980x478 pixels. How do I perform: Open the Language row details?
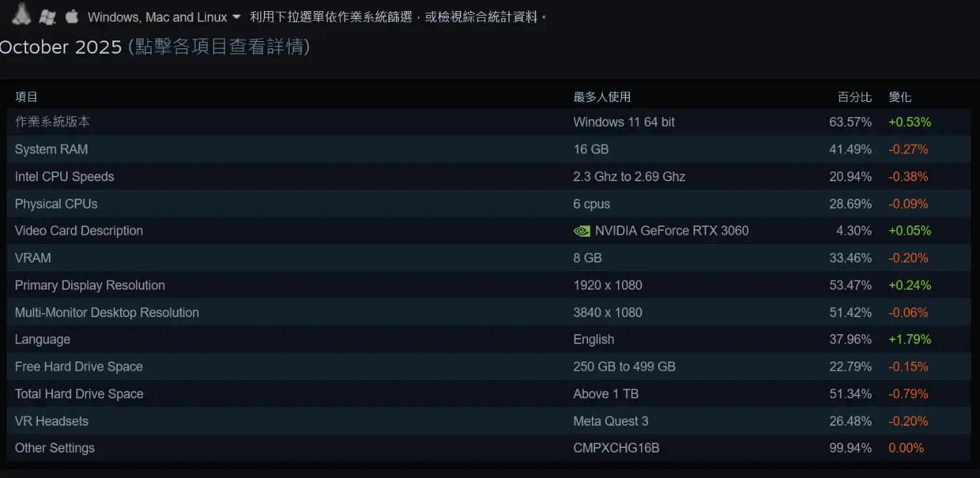pyautogui.click(x=42, y=340)
